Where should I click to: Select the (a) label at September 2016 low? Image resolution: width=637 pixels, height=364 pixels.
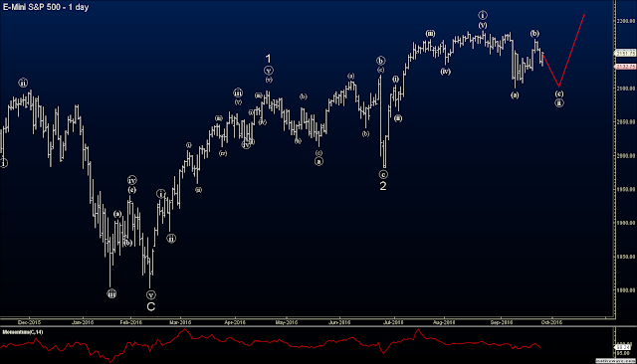coord(515,95)
